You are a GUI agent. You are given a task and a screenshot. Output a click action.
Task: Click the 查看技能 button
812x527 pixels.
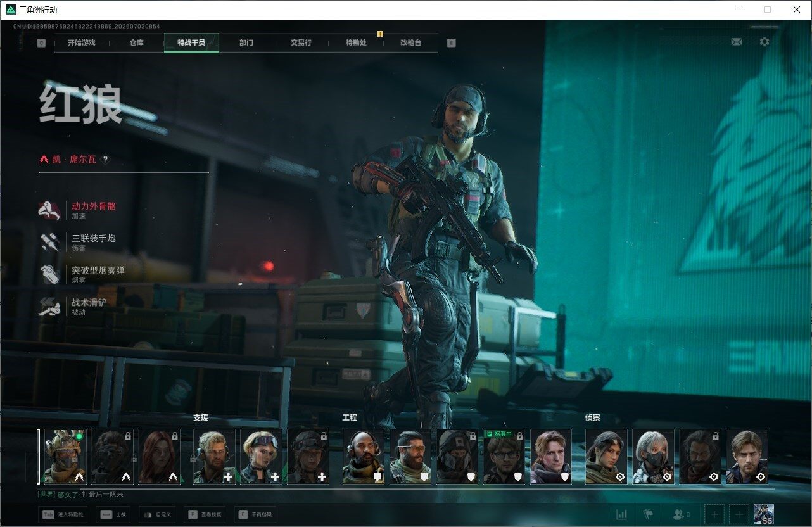coord(205,514)
